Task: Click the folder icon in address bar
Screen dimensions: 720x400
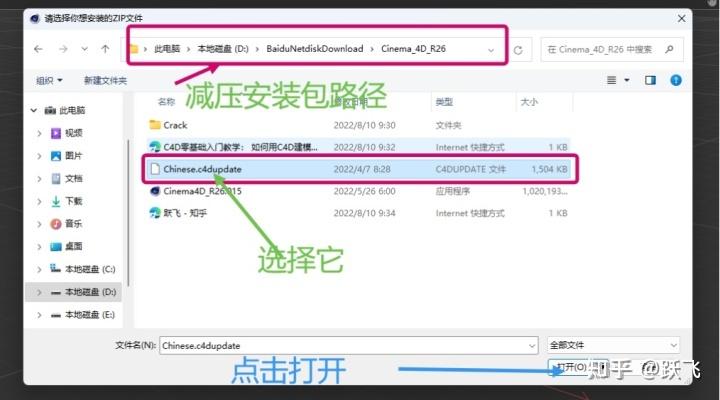Action: [x=134, y=49]
